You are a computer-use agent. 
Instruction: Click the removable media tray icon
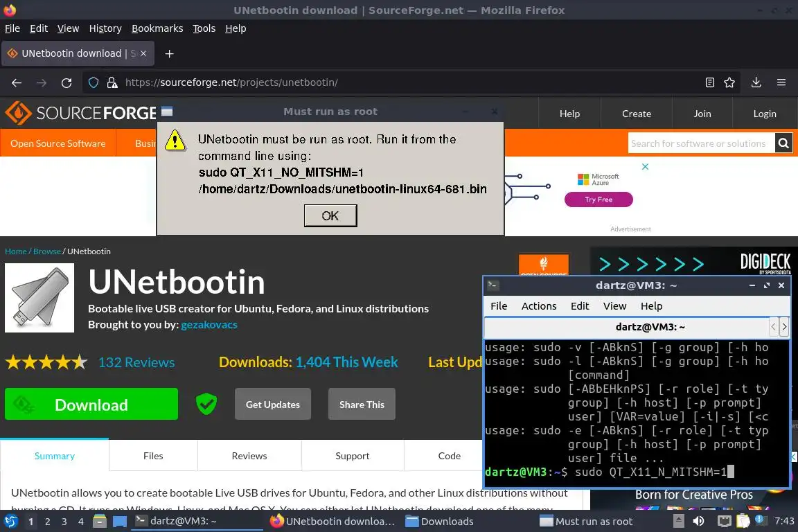click(x=678, y=521)
